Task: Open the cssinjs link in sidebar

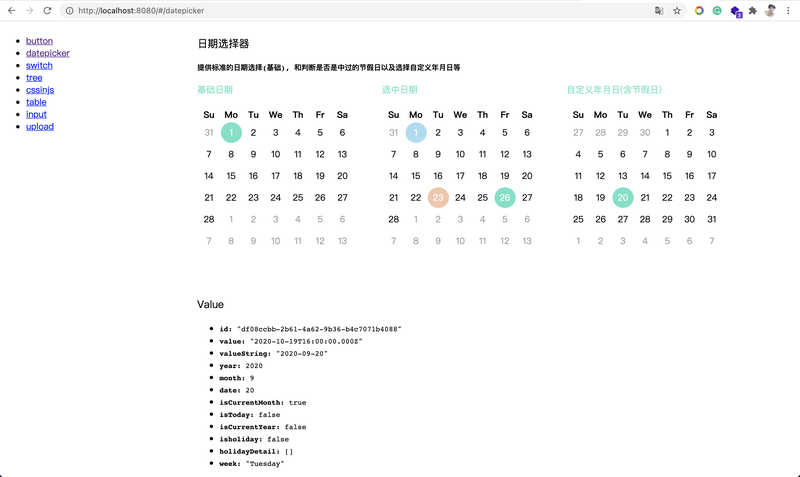Action: pyautogui.click(x=40, y=90)
